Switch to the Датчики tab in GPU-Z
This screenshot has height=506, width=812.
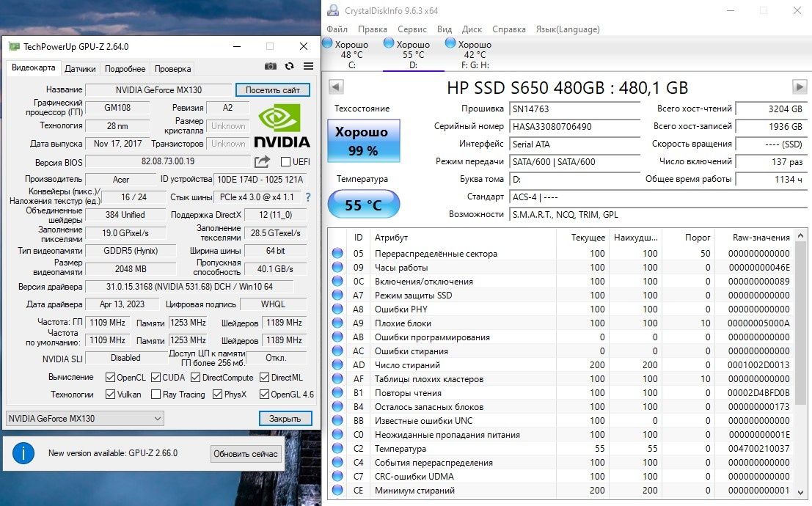80,68
